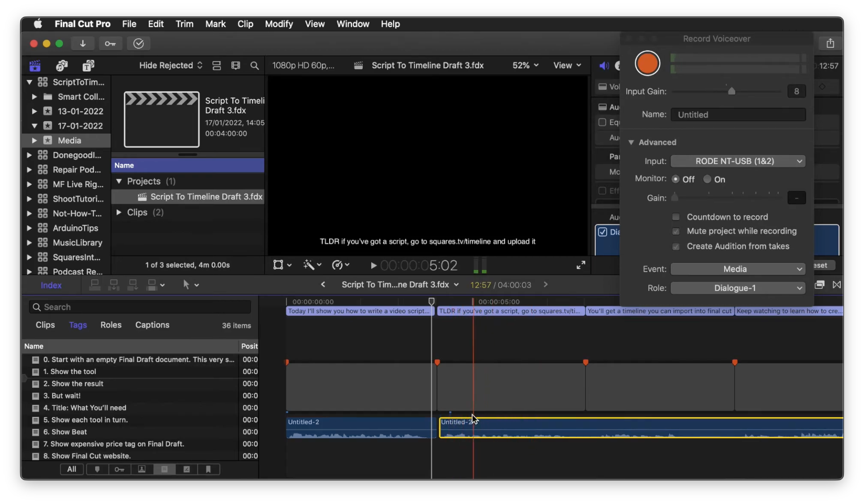This screenshot has height=504, width=864.
Task: Set Monitor to Off
Action: coord(675,179)
